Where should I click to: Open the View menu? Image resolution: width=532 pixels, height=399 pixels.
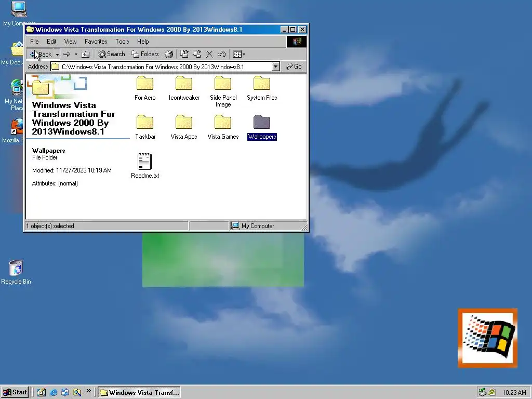point(70,42)
